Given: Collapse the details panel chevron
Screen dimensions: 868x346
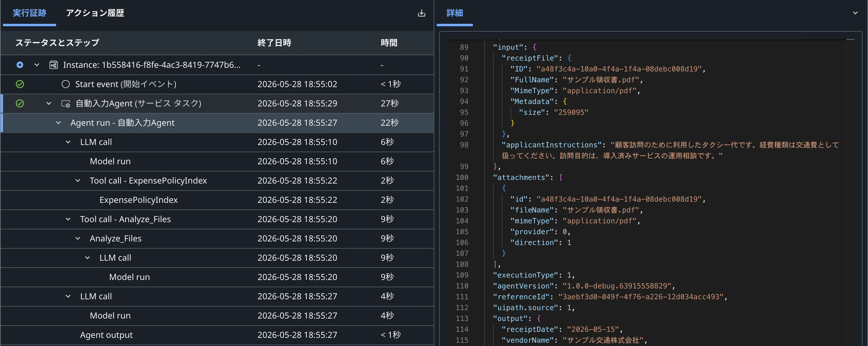Looking at the screenshot, I should point(855,13).
